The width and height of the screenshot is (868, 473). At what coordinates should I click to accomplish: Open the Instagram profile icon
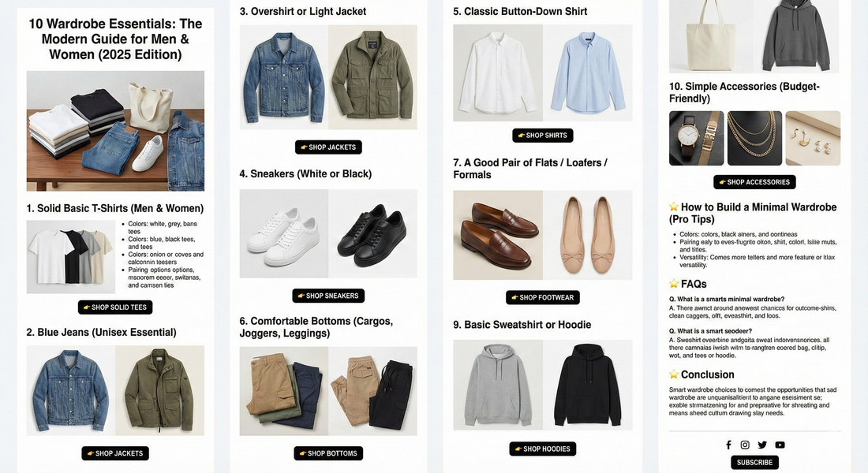point(745,444)
